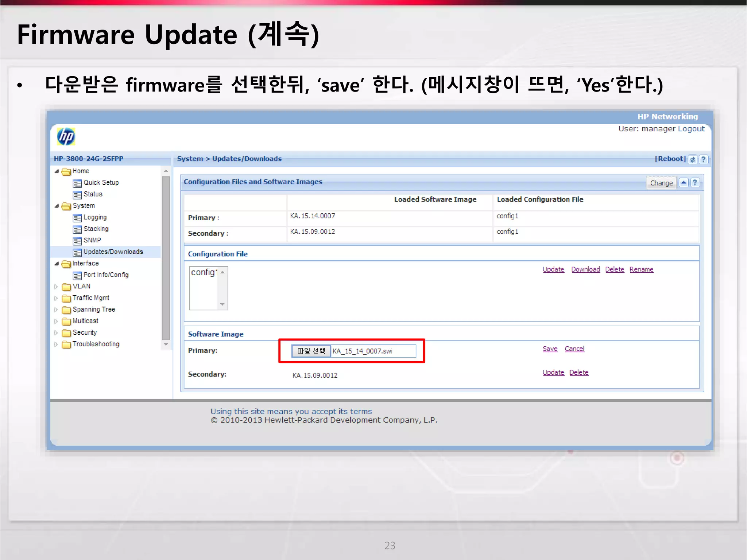
Task: Click the VLAN folder icon
Action: pyautogui.click(x=66, y=287)
